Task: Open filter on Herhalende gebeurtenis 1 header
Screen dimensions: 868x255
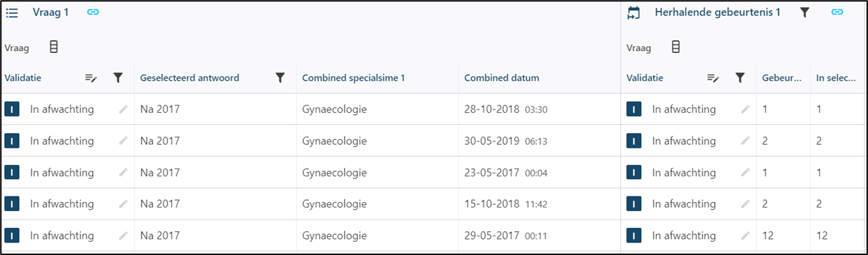Action: click(x=805, y=13)
